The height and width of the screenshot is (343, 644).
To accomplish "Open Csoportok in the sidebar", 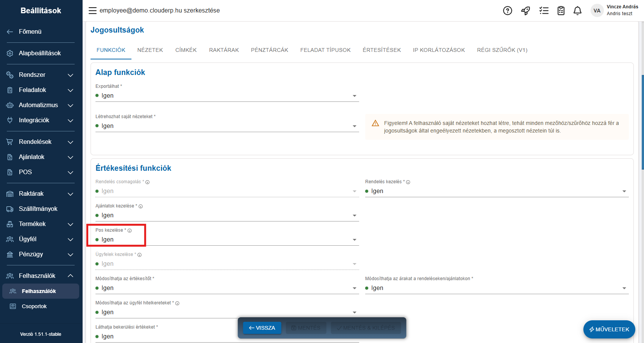I will [34, 306].
